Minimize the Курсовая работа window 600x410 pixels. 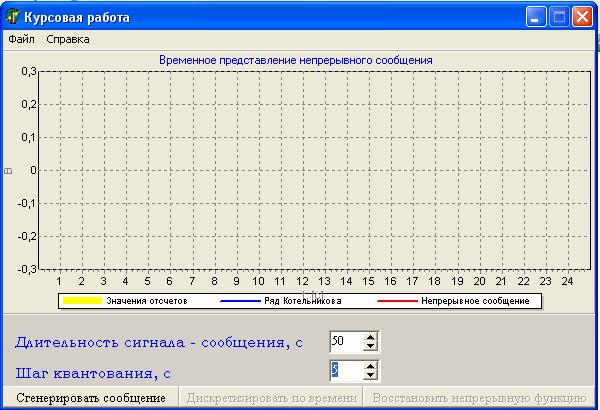click(536, 17)
